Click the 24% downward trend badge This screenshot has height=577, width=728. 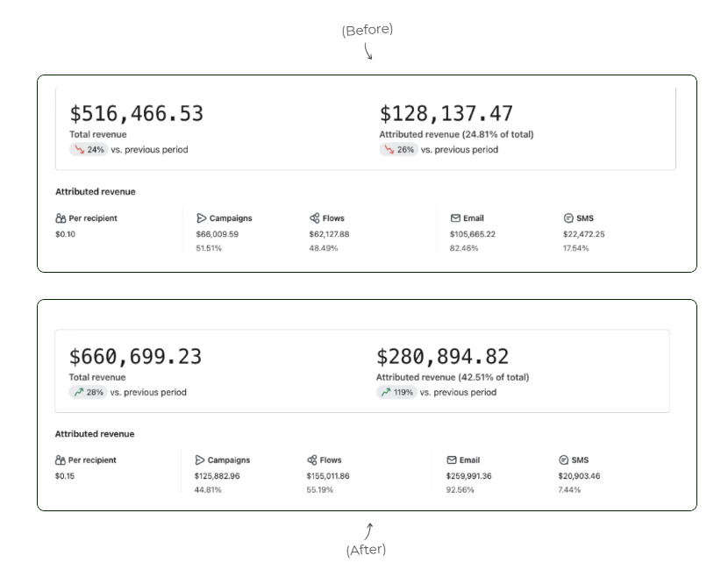(x=89, y=150)
